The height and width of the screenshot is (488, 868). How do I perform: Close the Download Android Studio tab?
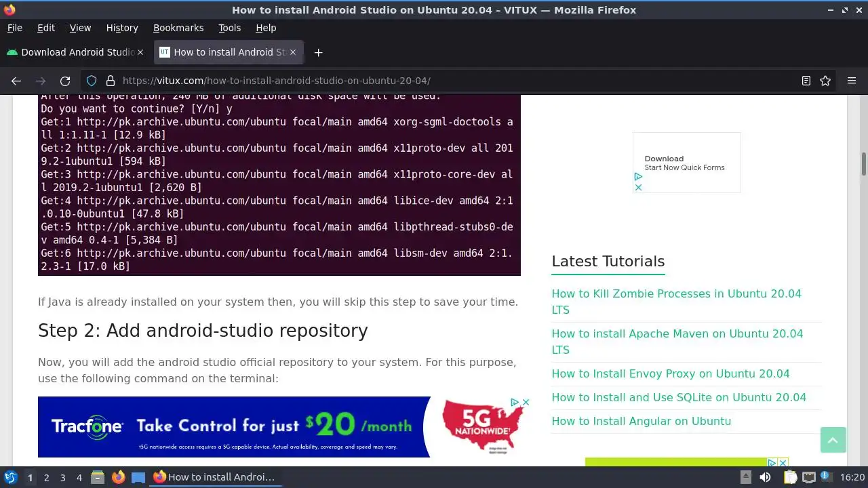coord(140,52)
